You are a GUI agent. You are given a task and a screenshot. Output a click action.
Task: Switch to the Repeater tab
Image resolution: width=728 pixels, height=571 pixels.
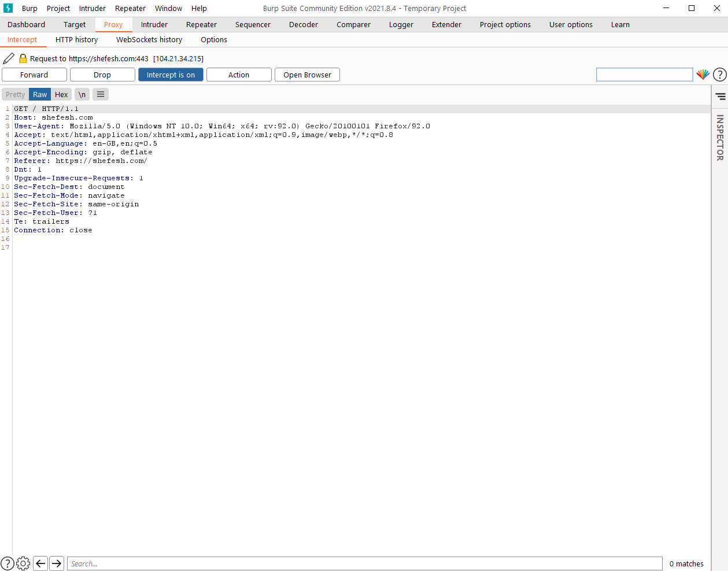201,24
